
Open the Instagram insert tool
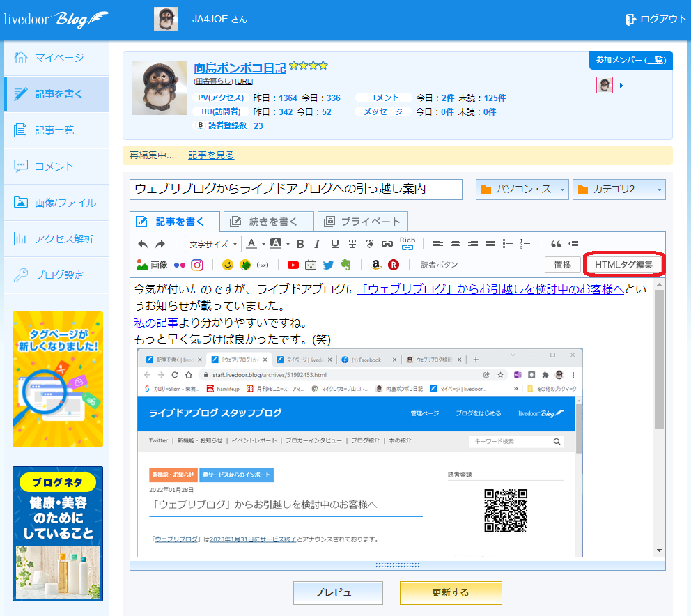tap(197, 265)
